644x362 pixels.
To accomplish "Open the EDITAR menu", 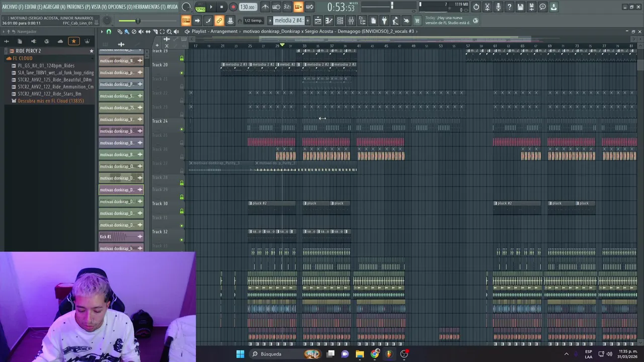I will 33,7.
